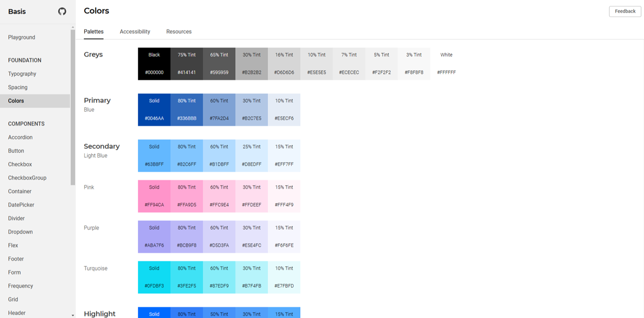
Task: Open the Form component page
Action: point(14,273)
